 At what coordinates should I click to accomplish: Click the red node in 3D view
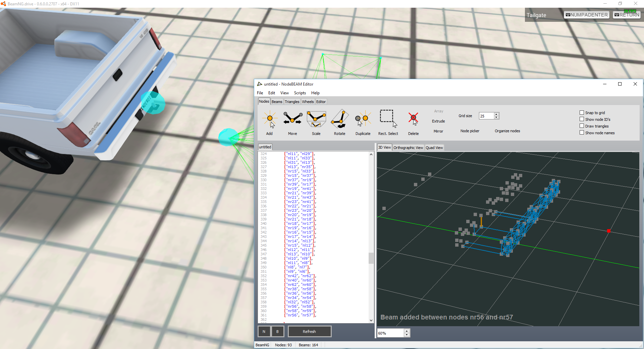click(x=608, y=231)
